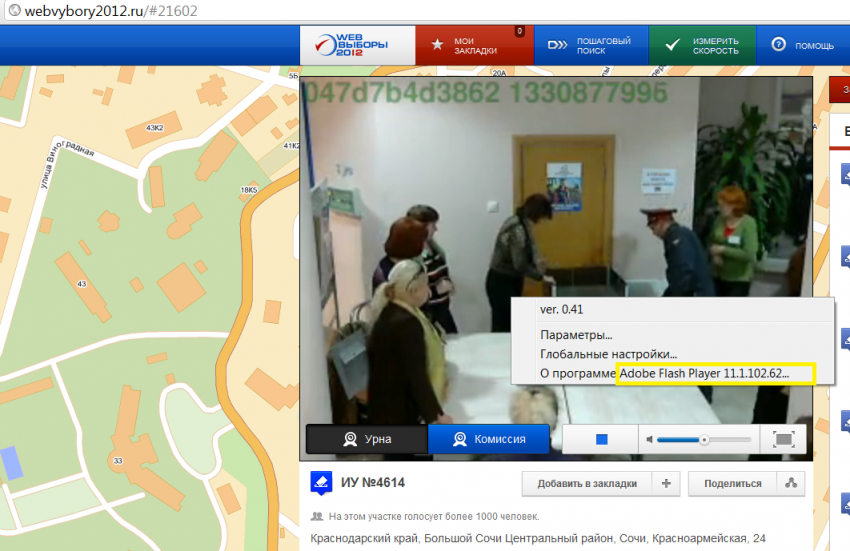Click the Web Выборы 2012 logo
The width and height of the screenshot is (850, 551).
357,45
